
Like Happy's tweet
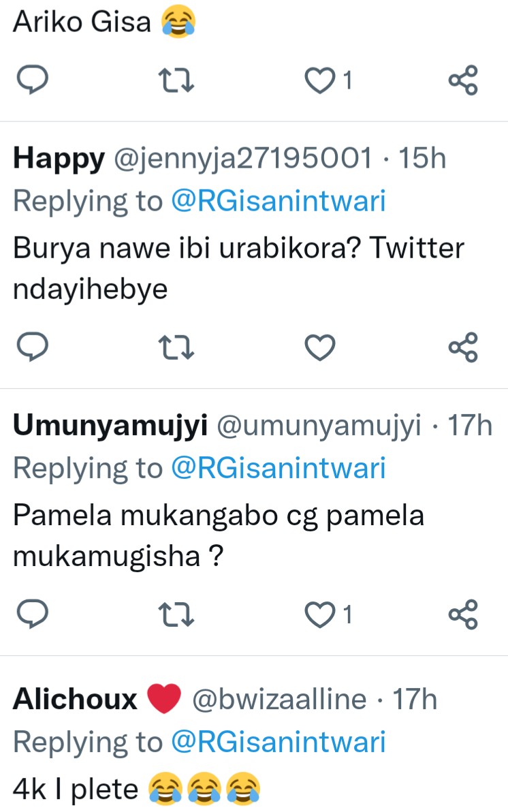coord(319,349)
